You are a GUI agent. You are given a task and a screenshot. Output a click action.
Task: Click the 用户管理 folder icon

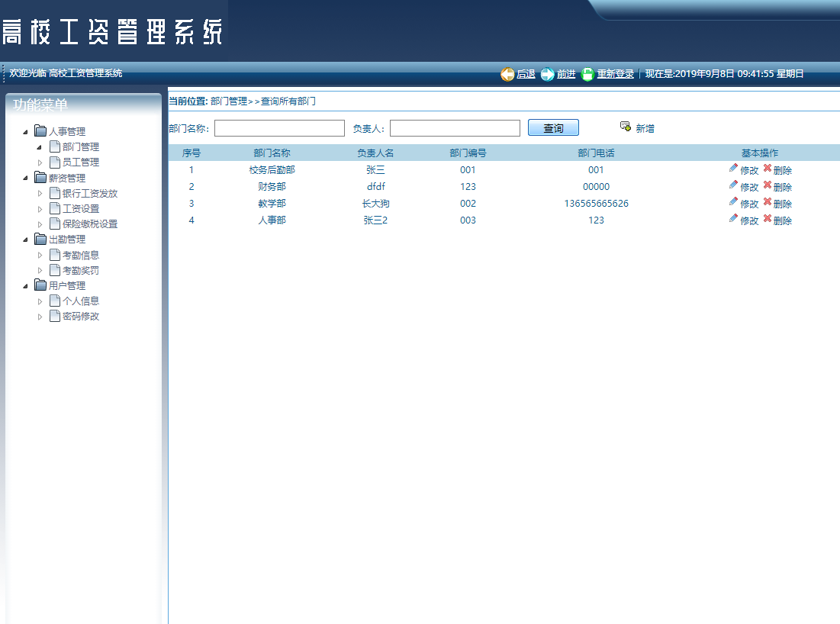[40, 285]
